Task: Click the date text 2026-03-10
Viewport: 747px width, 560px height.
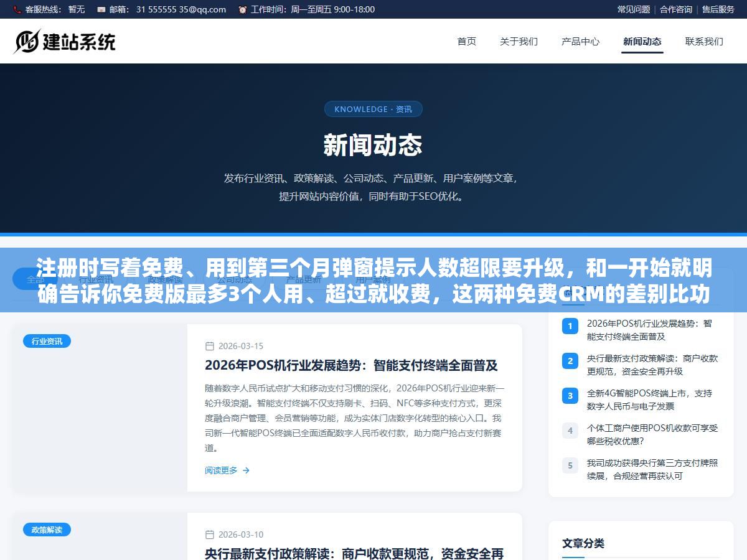Action: coord(240,534)
